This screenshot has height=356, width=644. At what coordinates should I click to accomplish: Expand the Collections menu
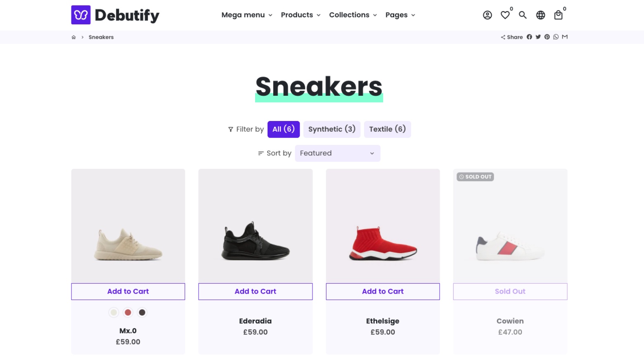[x=353, y=15]
